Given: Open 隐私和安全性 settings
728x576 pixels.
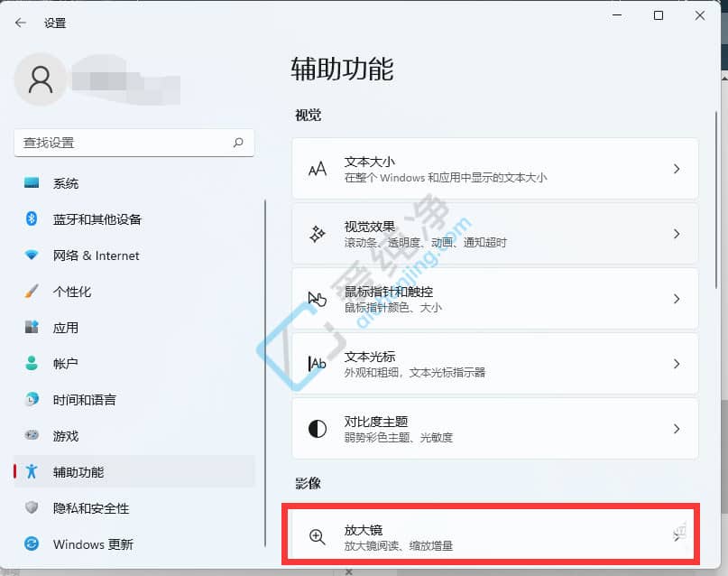Looking at the screenshot, I should [x=134, y=507].
